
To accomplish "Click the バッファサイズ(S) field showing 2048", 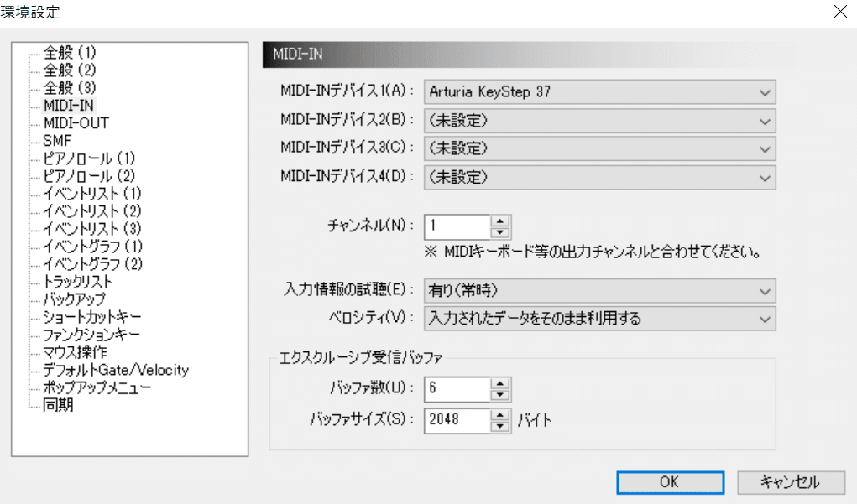I will coord(457,420).
